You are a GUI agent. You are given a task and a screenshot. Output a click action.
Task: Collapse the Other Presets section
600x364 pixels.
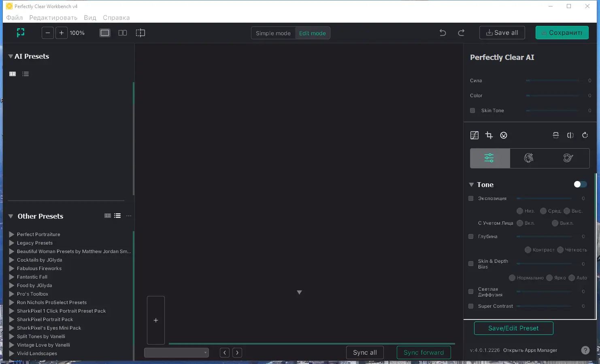coord(11,216)
